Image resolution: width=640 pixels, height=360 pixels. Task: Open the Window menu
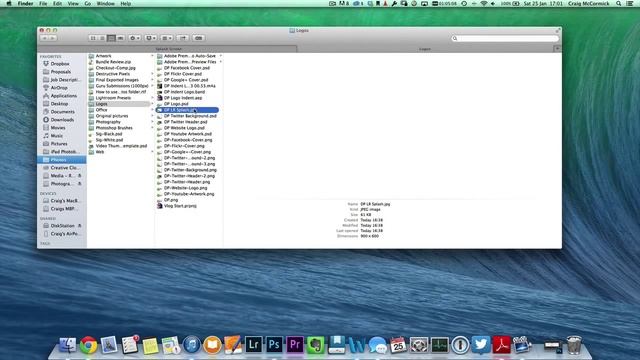point(106,4)
